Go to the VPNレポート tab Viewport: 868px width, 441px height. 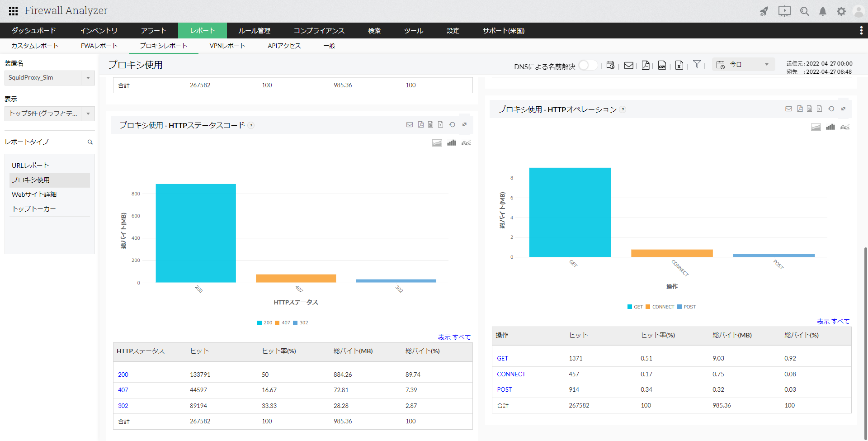pos(227,46)
